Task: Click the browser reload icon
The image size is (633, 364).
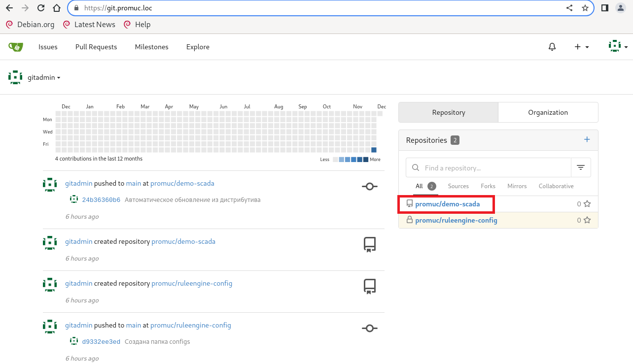Action: (x=41, y=8)
